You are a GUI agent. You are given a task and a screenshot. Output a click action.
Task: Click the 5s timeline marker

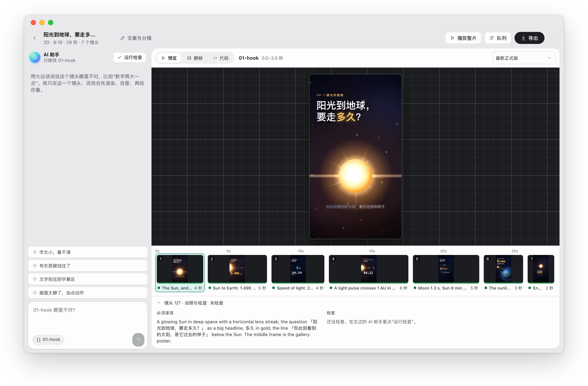(229, 251)
